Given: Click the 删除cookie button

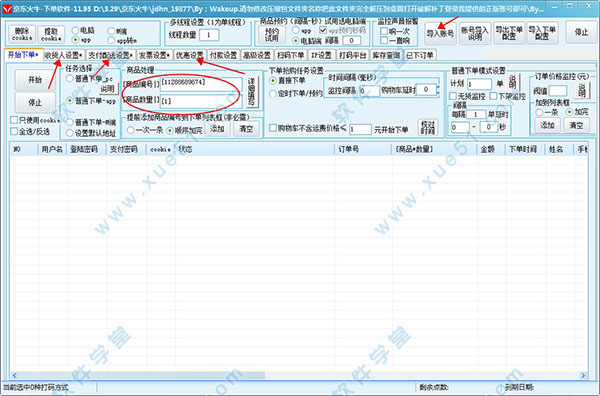Looking at the screenshot, I should [x=22, y=34].
